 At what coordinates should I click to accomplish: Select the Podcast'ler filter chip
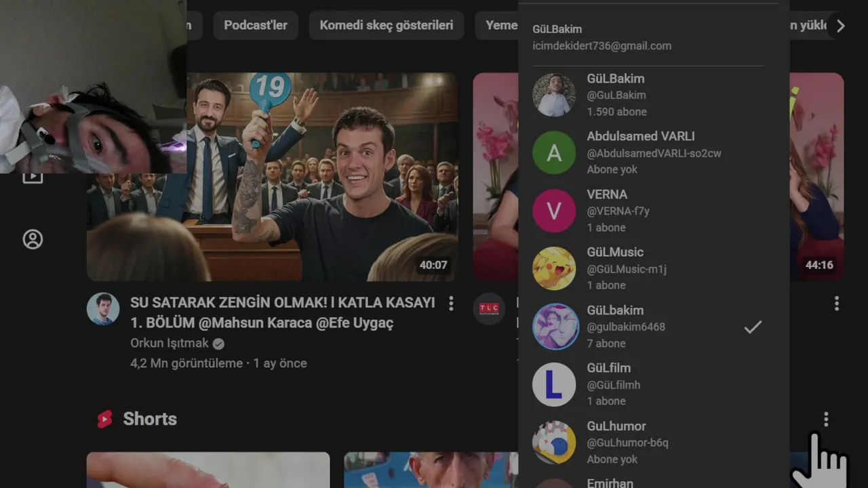[256, 25]
